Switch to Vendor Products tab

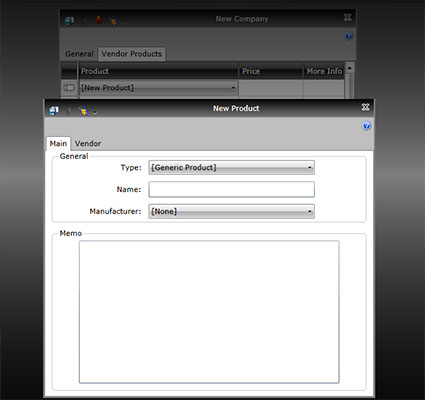click(x=132, y=54)
